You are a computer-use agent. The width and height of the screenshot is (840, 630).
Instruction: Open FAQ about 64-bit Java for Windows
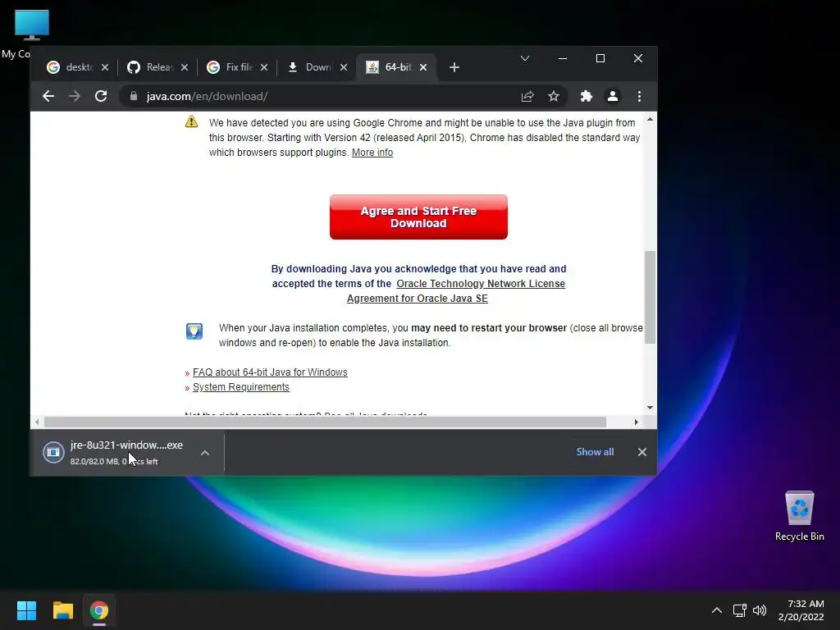tap(270, 372)
